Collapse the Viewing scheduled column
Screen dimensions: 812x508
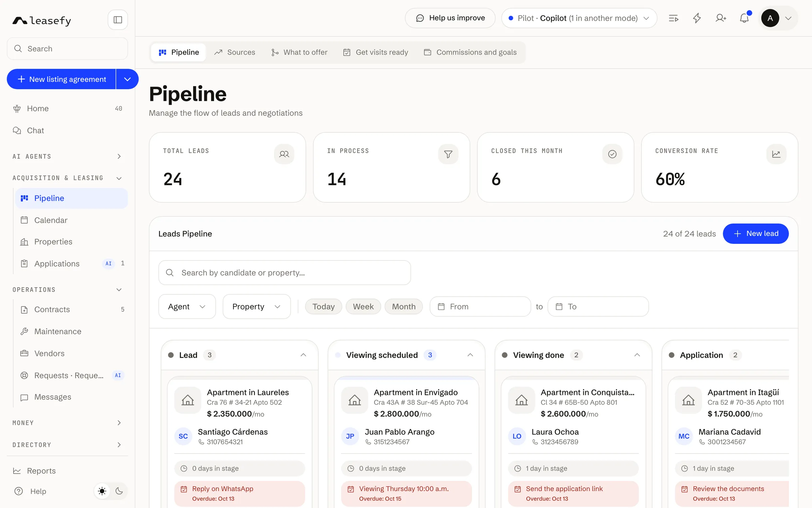(470, 355)
